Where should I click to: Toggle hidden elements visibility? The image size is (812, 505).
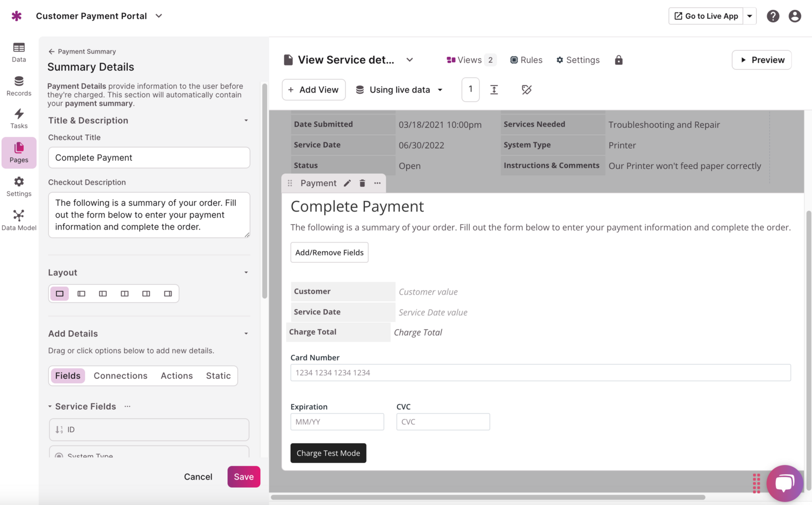[526, 89]
